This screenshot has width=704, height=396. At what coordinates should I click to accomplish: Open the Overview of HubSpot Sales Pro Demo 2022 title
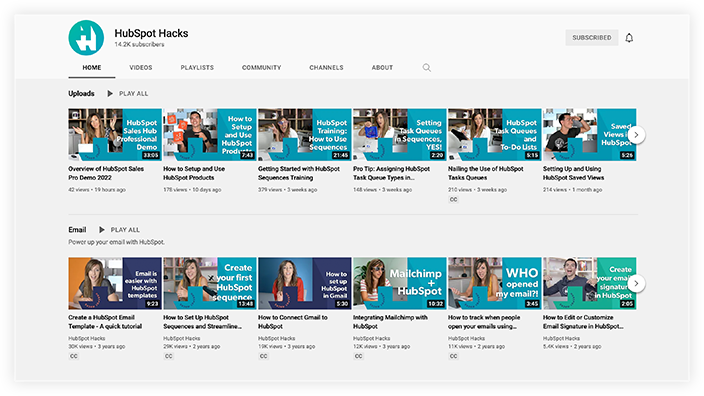click(x=106, y=173)
